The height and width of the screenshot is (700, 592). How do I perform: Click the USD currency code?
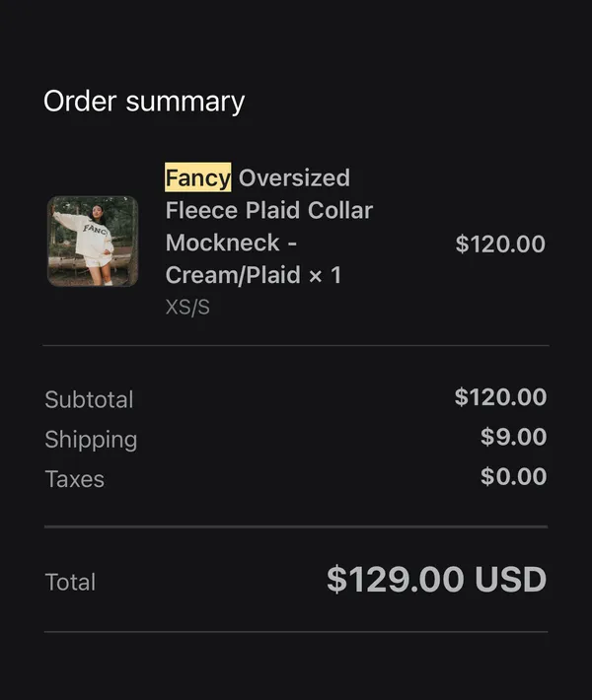tap(511, 580)
